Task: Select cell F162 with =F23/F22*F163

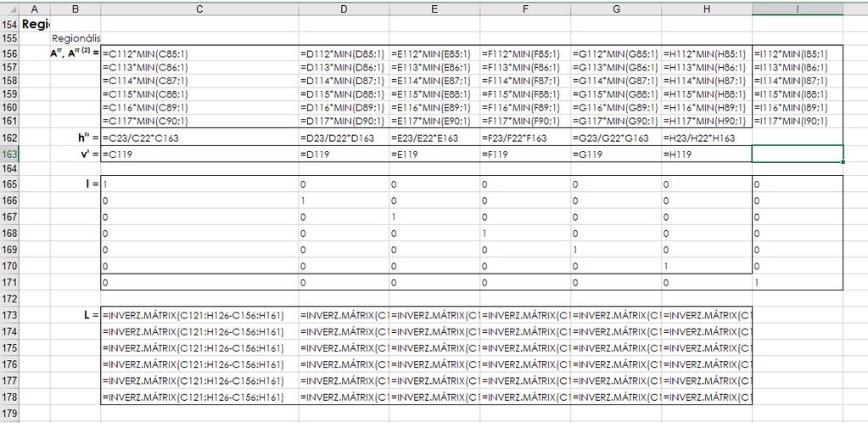Action: point(525,138)
